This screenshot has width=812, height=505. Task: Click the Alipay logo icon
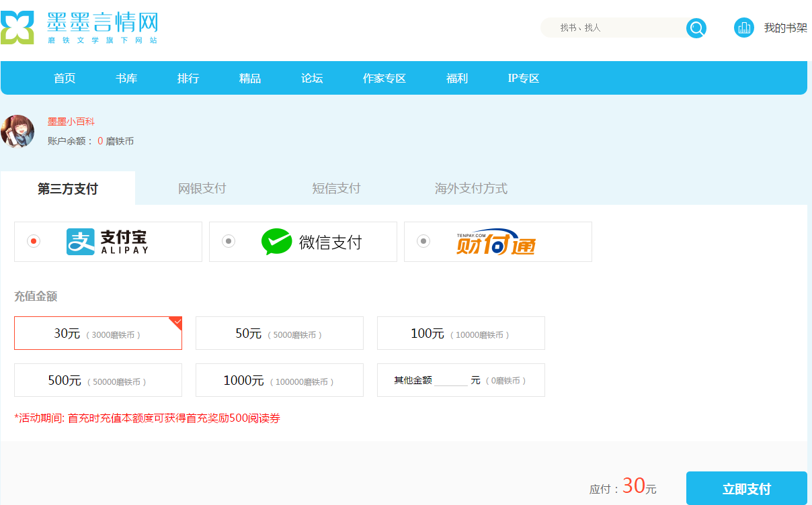point(81,242)
